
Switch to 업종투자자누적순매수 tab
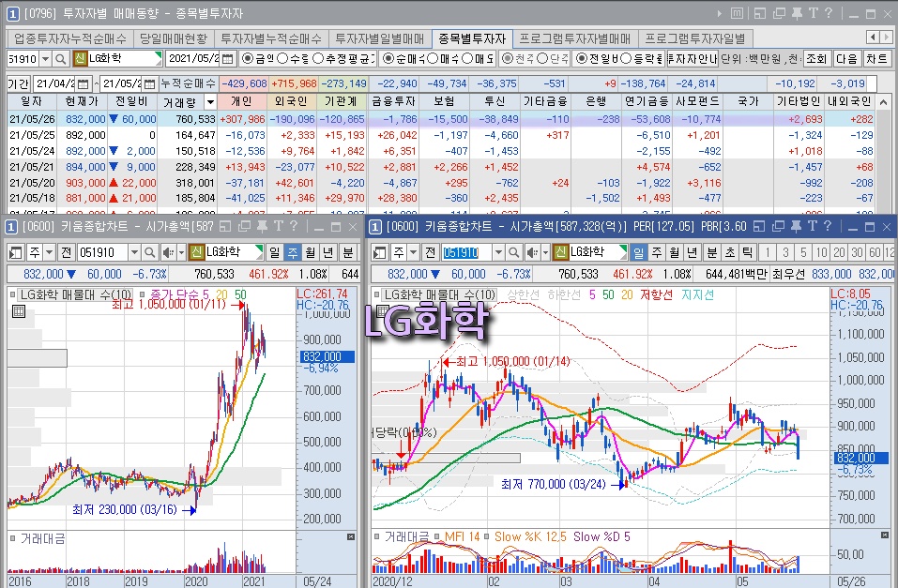click(x=69, y=38)
